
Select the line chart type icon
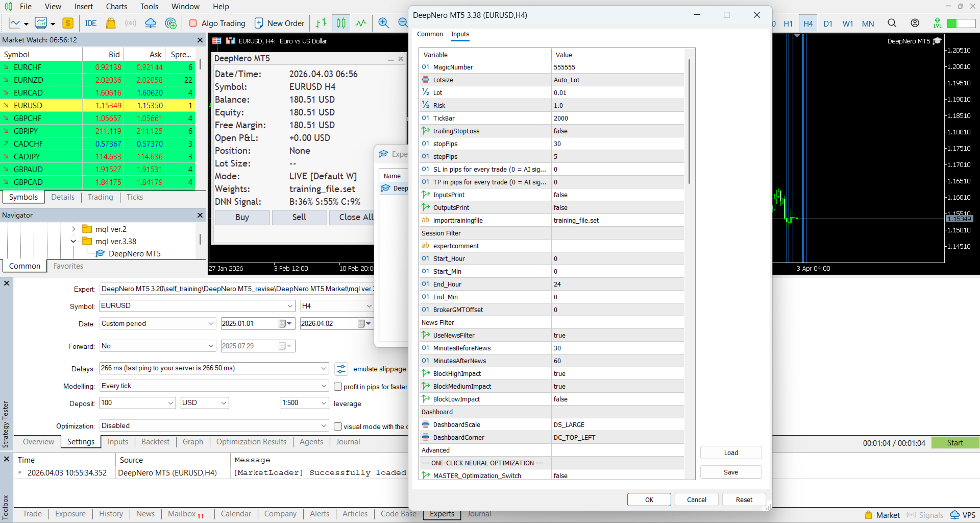[x=361, y=23]
